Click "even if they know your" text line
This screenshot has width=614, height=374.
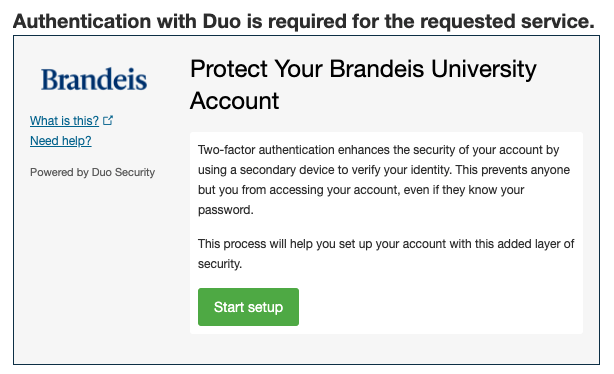pos(464,190)
